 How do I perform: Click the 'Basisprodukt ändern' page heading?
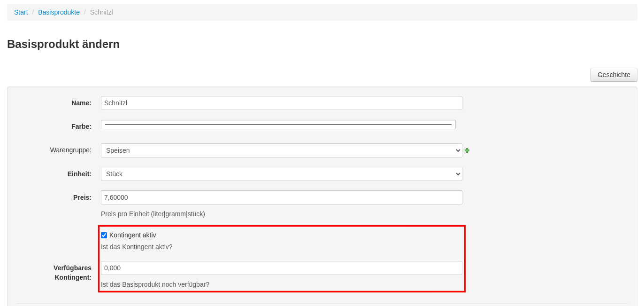tap(63, 44)
